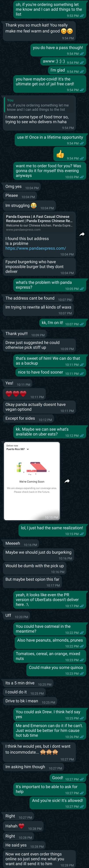Screen dimensions: 89x868
Task: Forward the Uber Eats screenshot image
Action: pyautogui.click(x=67, y=481)
